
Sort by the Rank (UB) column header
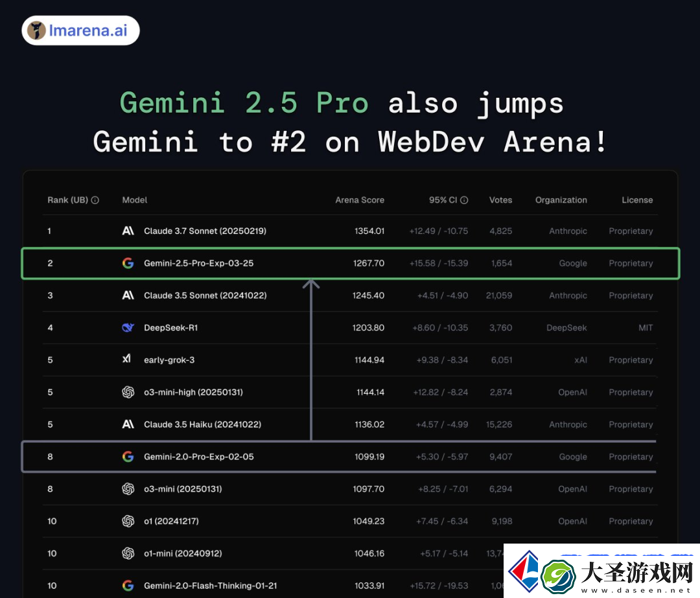point(68,200)
